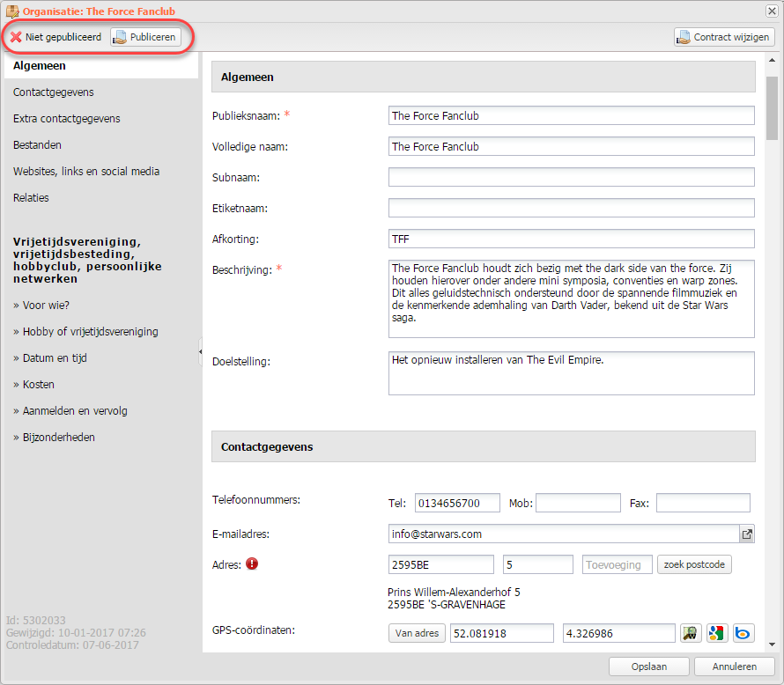
Task: Click the address text Prins Willem-Alexanderhof 5
Action: tap(454, 592)
